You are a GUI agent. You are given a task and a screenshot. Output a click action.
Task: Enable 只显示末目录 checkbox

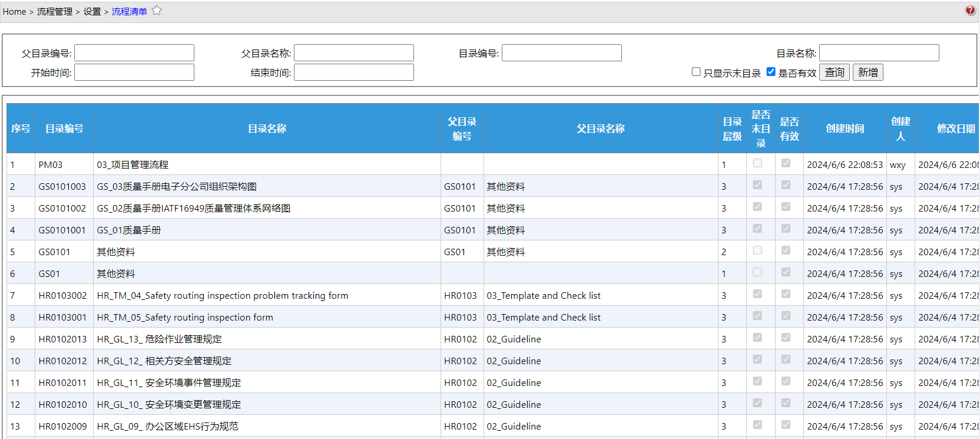696,72
